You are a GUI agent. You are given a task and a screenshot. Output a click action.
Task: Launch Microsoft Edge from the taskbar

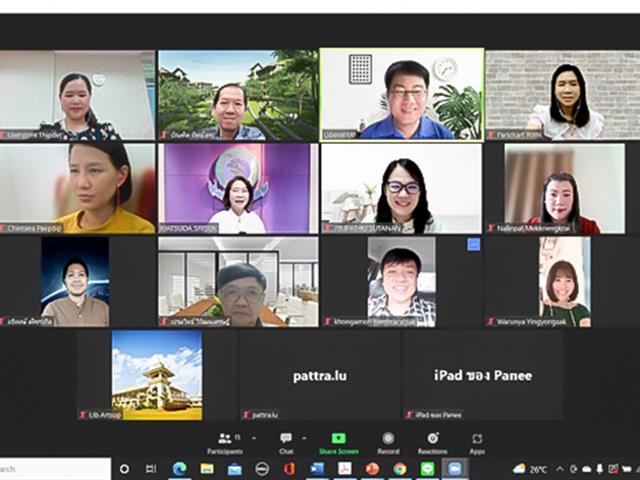coord(179,469)
